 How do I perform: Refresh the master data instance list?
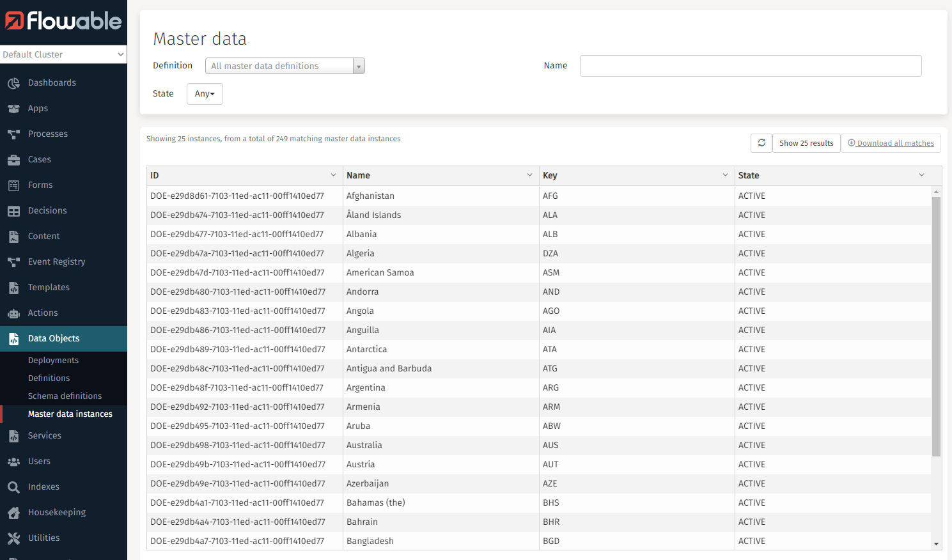tap(761, 143)
